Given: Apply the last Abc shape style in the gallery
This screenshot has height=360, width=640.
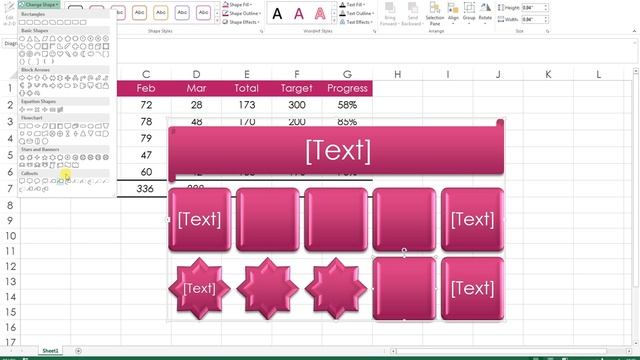Looking at the screenshot, I should pos(203,13).
